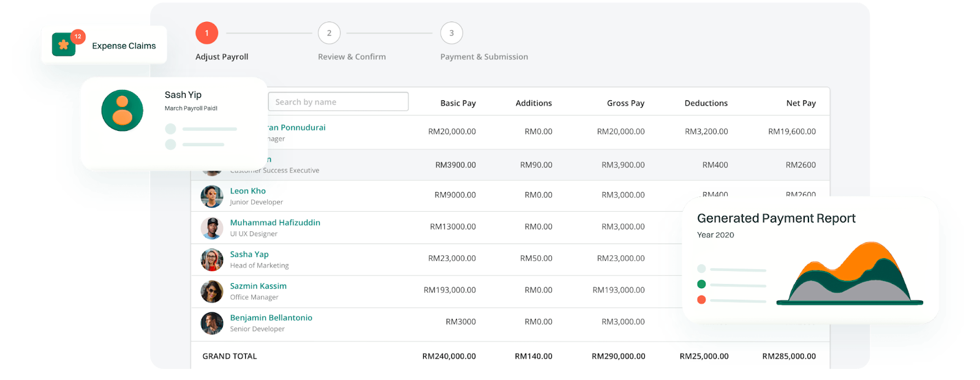Viewport: 980px width, 380px height.
Task: Click the Search by name field
Action: pos(338,102)
